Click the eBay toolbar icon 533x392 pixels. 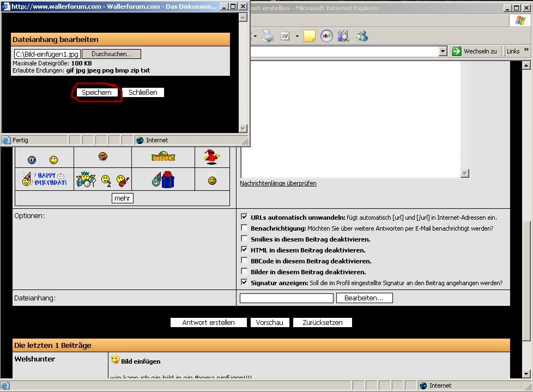(x=326, y=37)
